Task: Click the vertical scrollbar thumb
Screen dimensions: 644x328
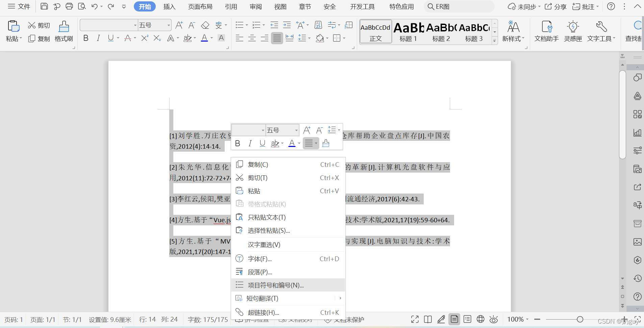Action: 622,115
